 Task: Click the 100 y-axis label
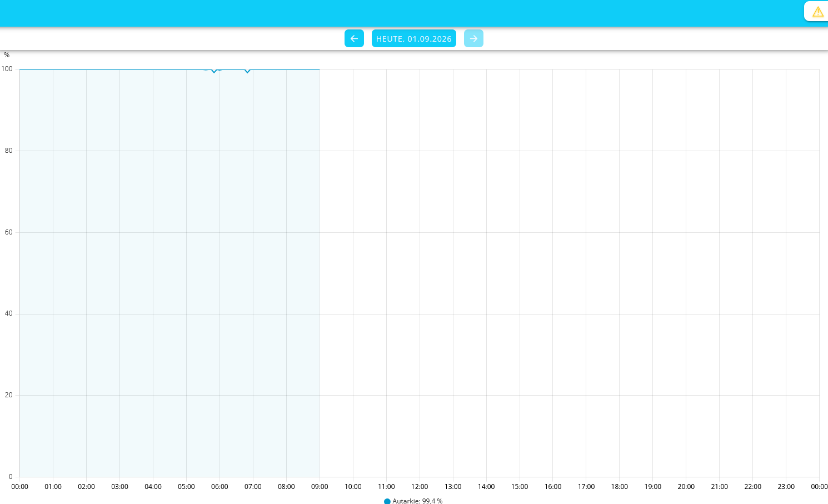[7, 69]
